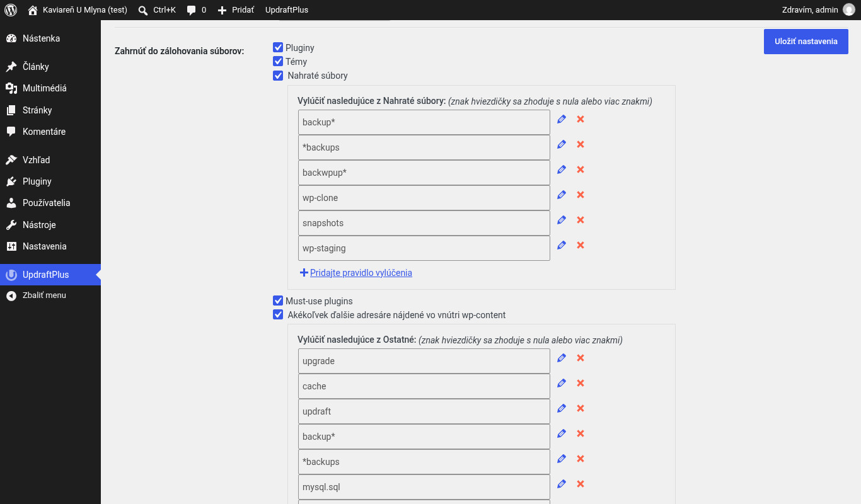861x504 pixels.
Task: Edit the wp-clone exclusion rule
Action: coord(562,195)
